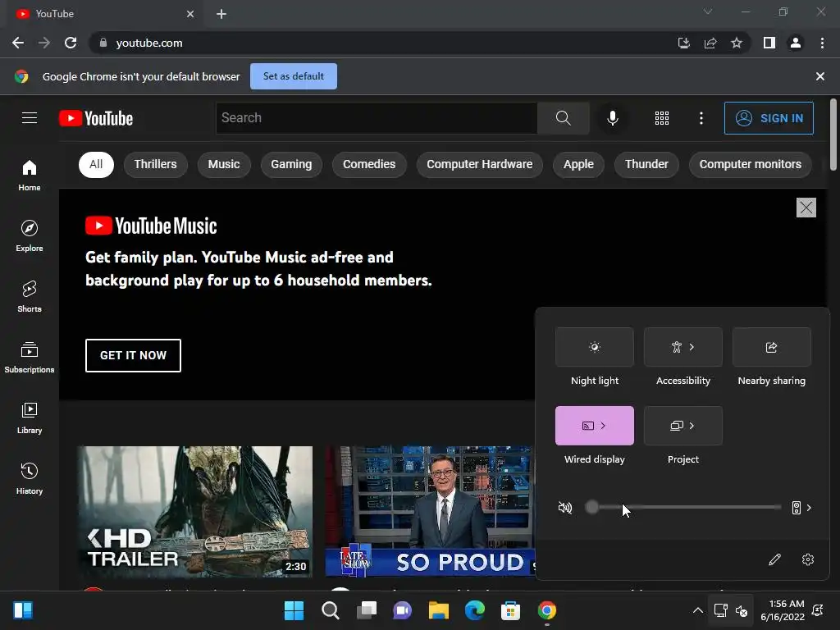The width and height of the screenshot is (840, 630).
Task: Open Microsoft Store from the taskbar
Action: click(510, 610)
